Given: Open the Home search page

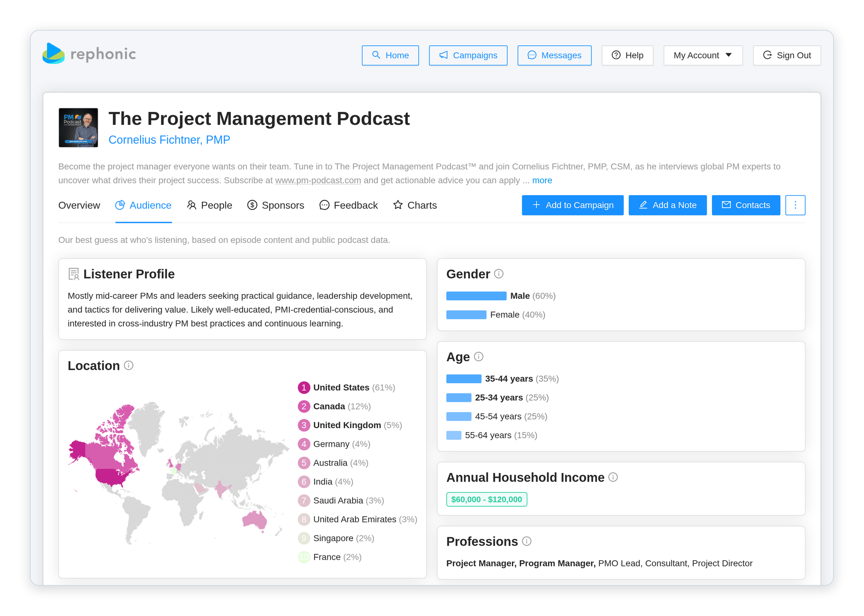Looking at the screenshot, I should 390,55.
